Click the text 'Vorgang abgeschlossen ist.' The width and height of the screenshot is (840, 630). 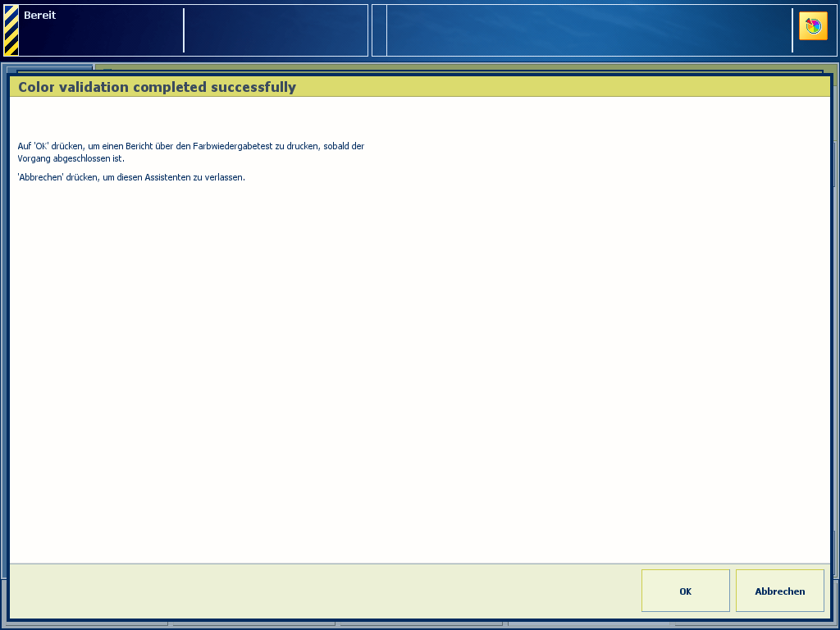(x=71, y=158)
